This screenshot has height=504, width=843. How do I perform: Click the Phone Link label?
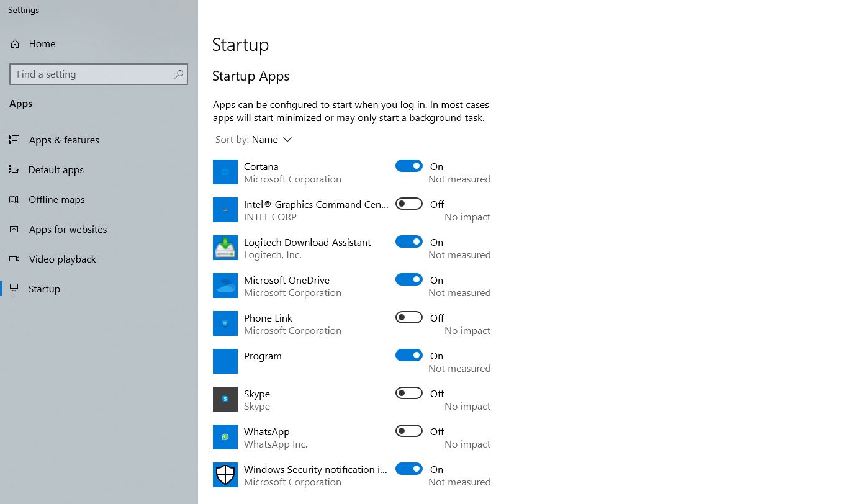click(x=268, y=318)
